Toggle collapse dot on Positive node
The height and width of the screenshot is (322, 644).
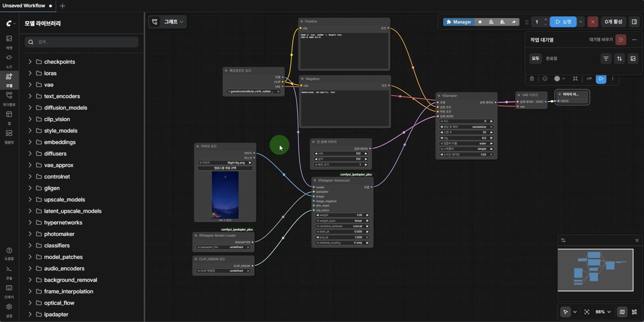[302, 21]
